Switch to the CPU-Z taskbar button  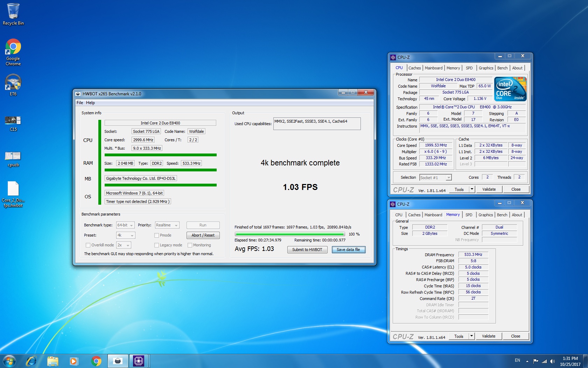139,361
